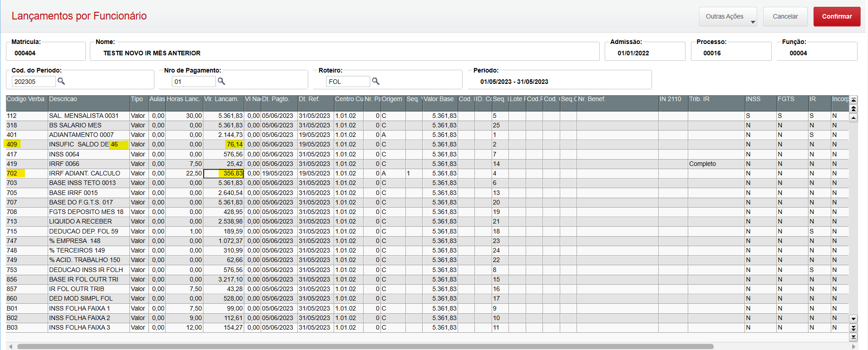The width and height of the screenshot is (868, 350).
Task: Click horizontal scrollbar left arrow
Action: pos(10,346)
